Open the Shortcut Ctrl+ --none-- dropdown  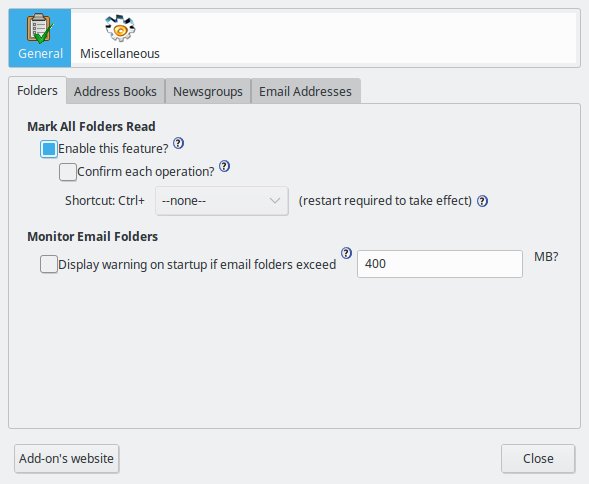(x=222, y=201)
